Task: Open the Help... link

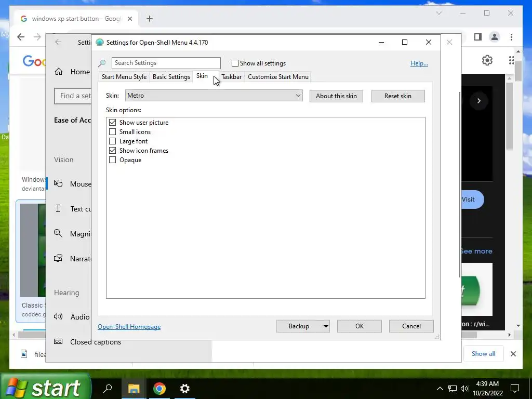Action: 419,63
